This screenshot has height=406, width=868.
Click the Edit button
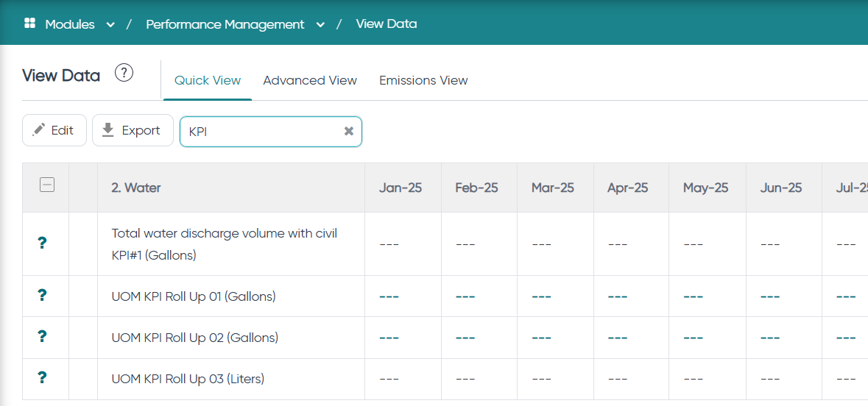coord(54,130)
